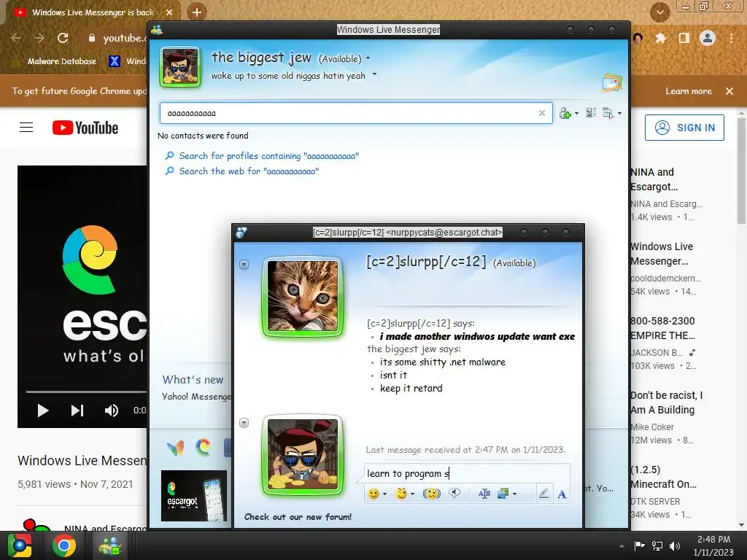Click the taskbar volume speaker icon
The height and width of the screenshot is (560, 747).
[675, 546]
